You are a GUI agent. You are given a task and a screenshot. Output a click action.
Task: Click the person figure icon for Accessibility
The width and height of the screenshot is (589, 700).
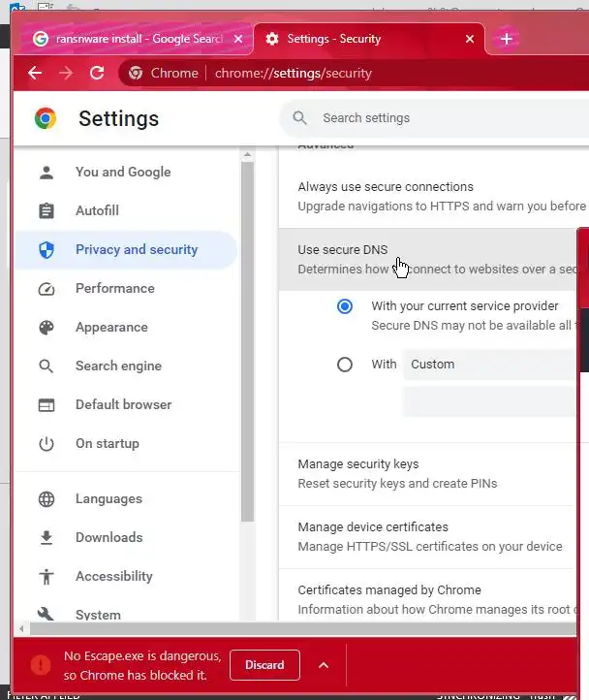(46, 576)
